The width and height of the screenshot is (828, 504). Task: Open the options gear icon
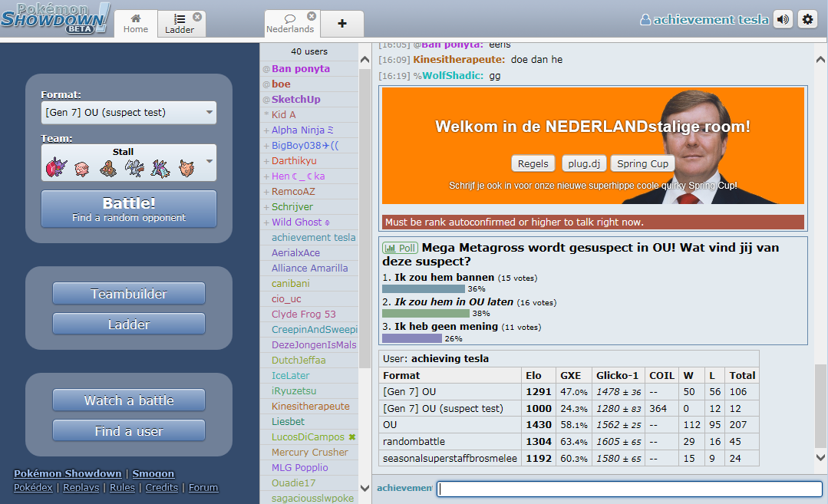[807, 19]
